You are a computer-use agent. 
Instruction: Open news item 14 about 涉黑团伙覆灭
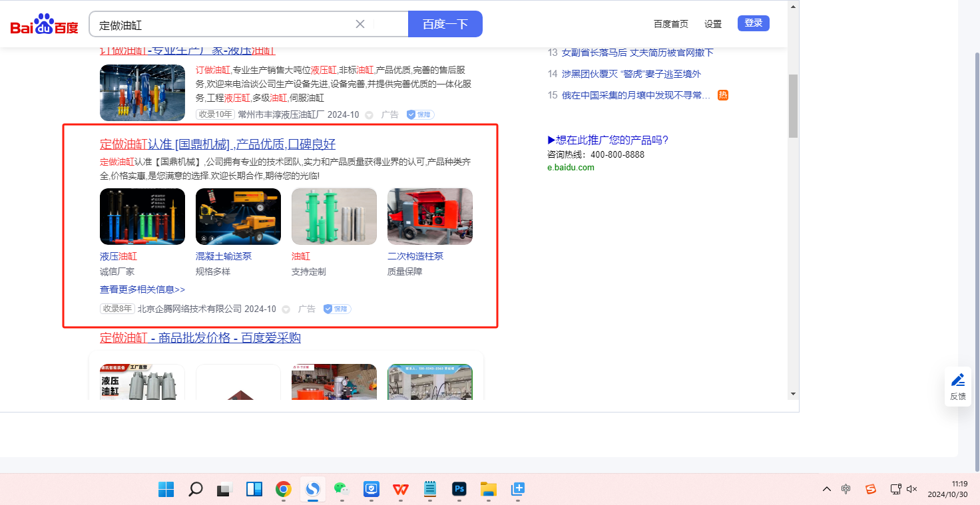pos(631,74)
